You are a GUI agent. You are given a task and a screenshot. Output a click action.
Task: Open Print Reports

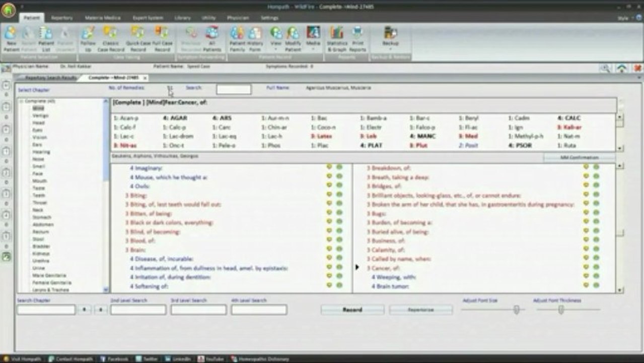point(357,39)
